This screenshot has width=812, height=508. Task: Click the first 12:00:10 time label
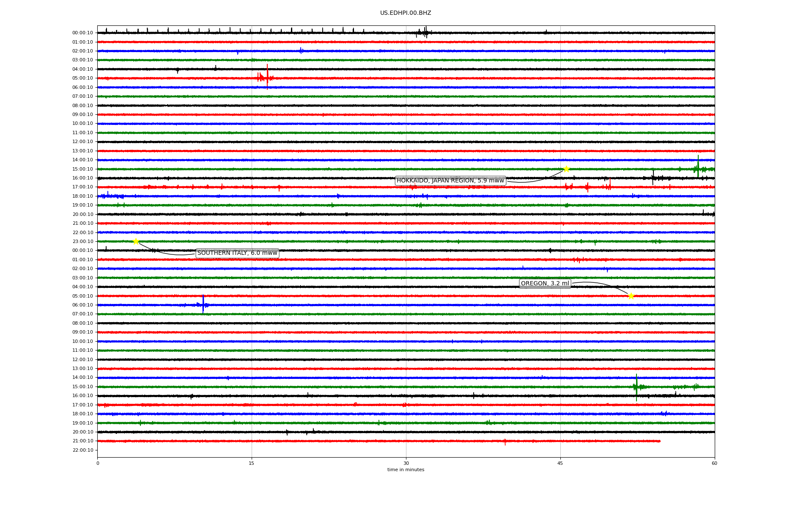[x=82, y=142]
